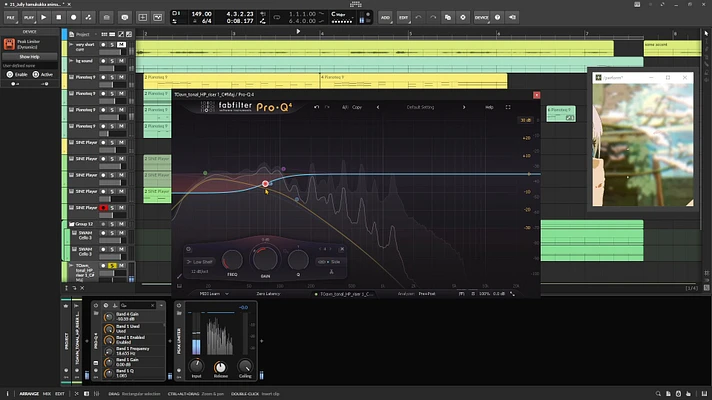The width and height of the screenshot is (712, 400).
Task: Delete the selected band with the X button
Action: coord(342,249)
